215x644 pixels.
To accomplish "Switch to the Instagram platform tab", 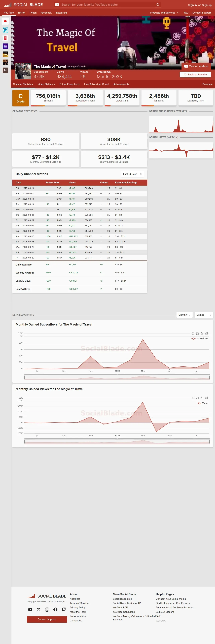I will tap(61, 13).
